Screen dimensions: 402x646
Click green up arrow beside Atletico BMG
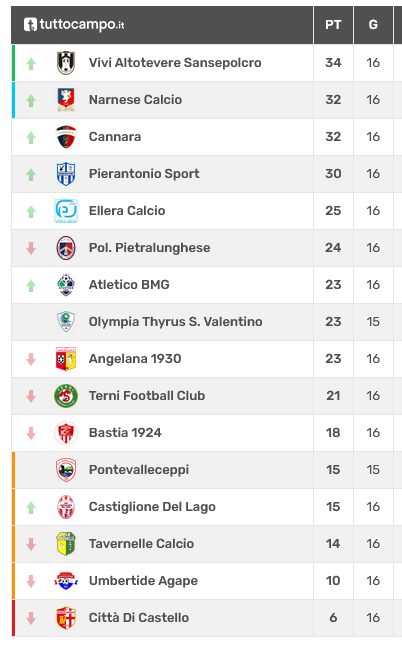(x=31, y=286)
